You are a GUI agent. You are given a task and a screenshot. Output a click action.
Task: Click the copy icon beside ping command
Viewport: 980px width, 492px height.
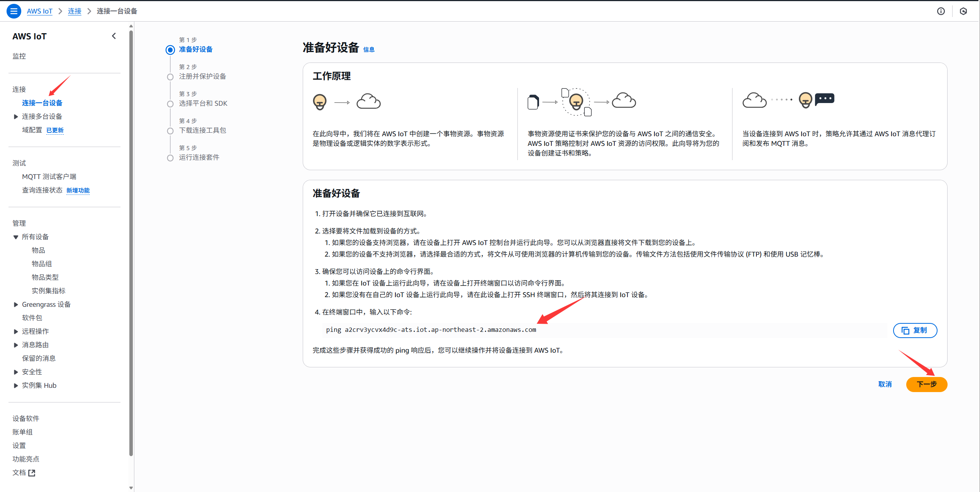(x=905, y=330)
